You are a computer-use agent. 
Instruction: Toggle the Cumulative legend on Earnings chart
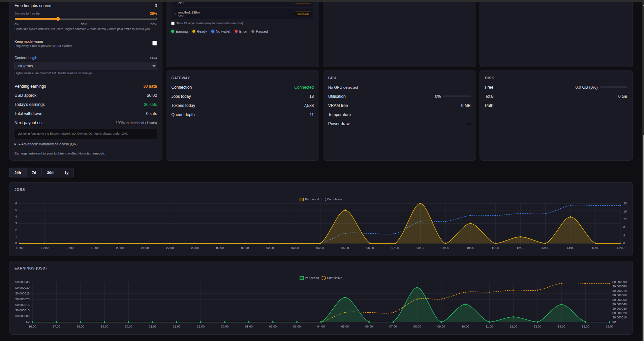click(x=324, y=278)
